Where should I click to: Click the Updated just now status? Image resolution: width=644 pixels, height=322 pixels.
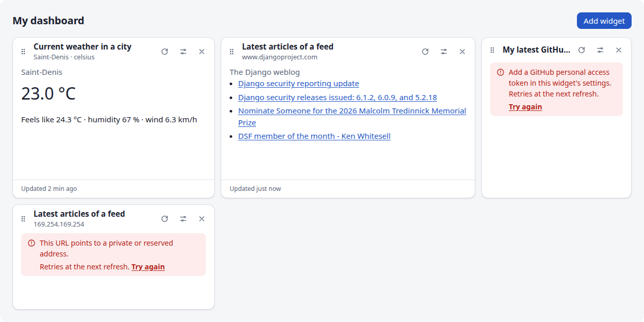pyautogui.click(x=255, y=189)
